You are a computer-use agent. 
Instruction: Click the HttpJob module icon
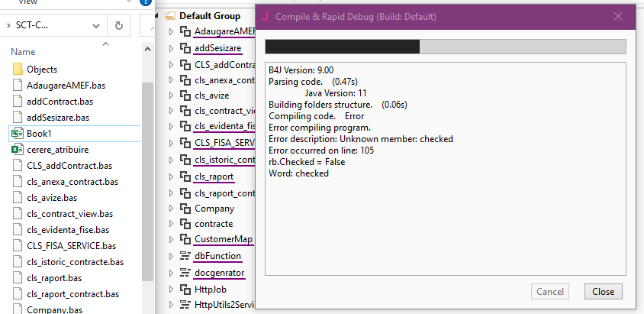[x=185, y=289]
